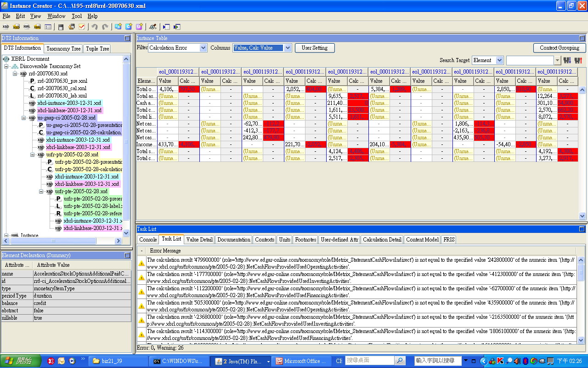Collapse the us-gaap-ci-2005-02-28.xsd node

tap(24, 118)
